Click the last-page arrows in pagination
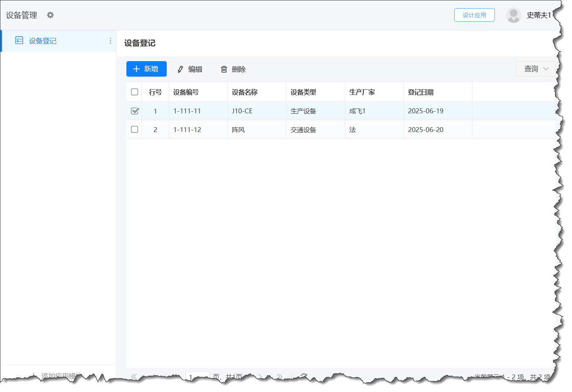 point(280,377)
